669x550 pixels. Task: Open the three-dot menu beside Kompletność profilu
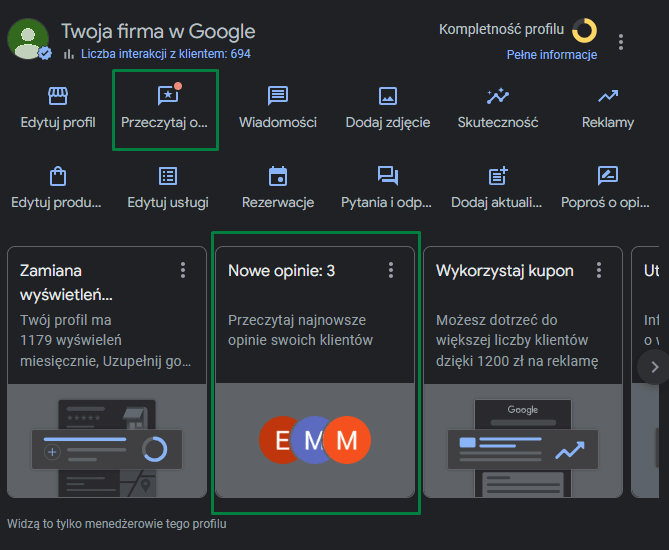[621, 42]
